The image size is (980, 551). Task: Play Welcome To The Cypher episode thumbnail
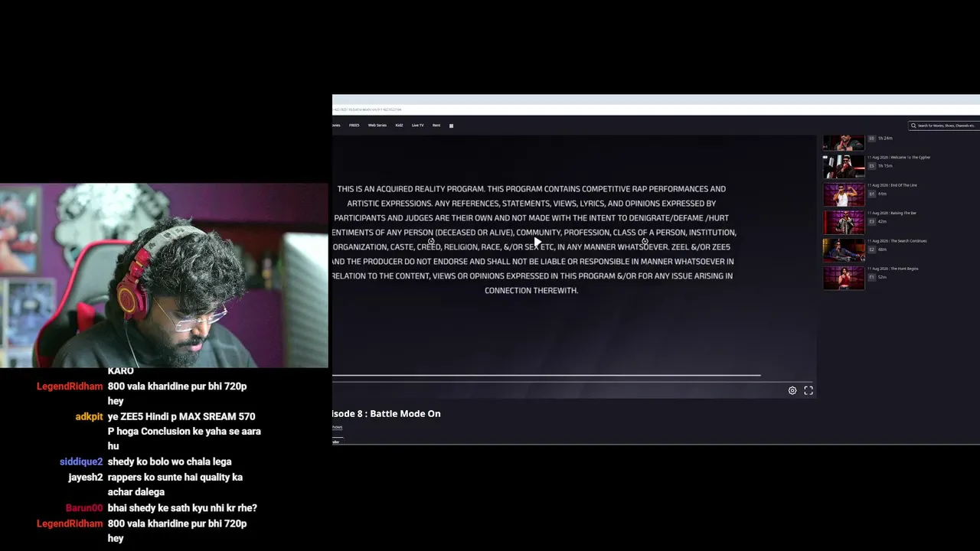tap(844, 166)
